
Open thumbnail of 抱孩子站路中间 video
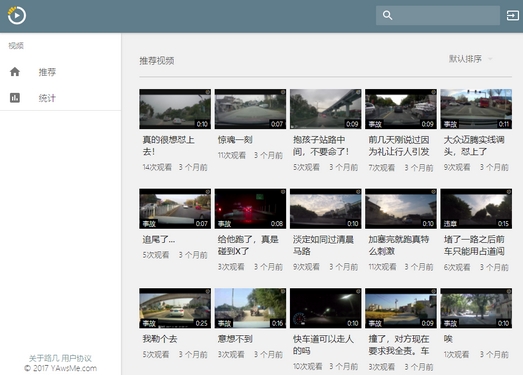326,109
